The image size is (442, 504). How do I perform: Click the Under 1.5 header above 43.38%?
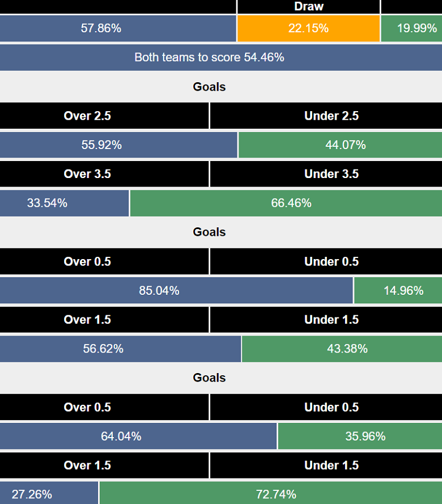pos(331,320)
